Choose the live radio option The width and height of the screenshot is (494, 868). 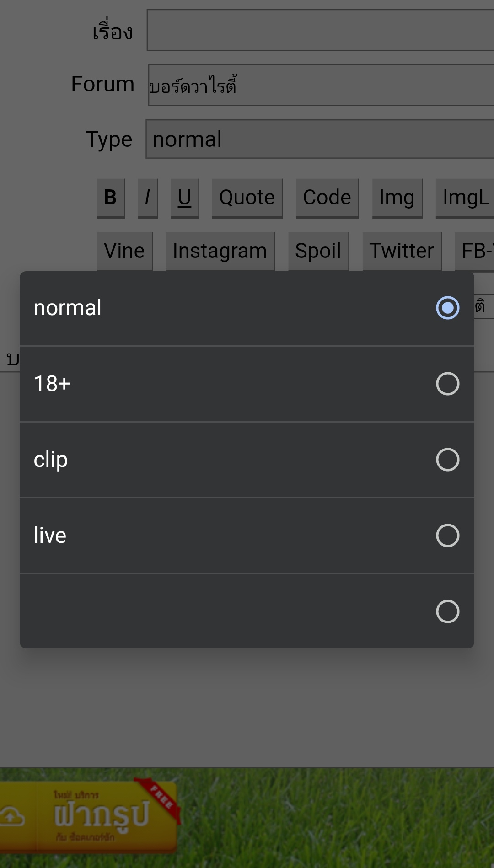(x=247, y=536)
